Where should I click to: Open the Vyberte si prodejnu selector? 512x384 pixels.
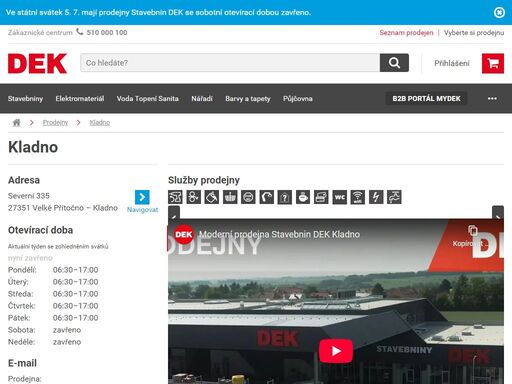[x=474, y=33]
